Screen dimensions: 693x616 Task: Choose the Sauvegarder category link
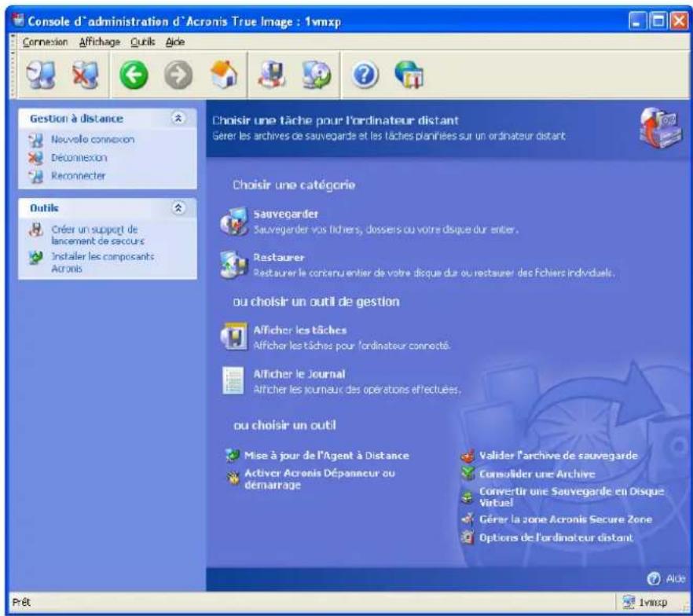tap(286, 214)
